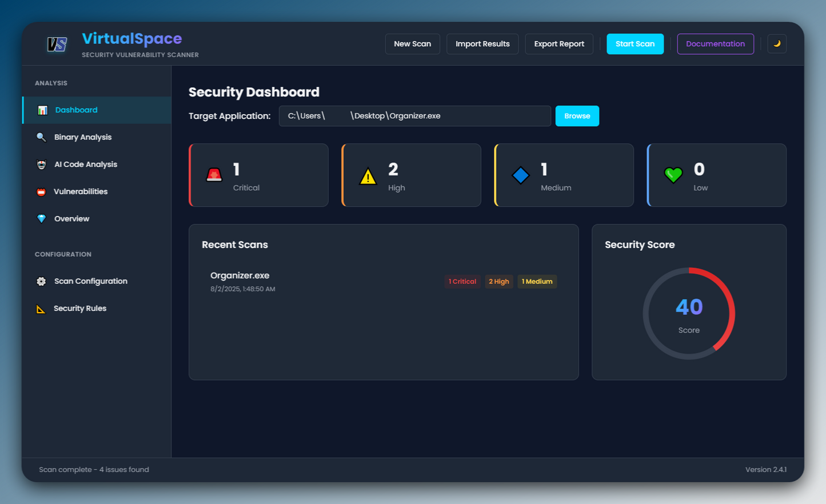
Task: Click the Import Results button
Action: coord(482,44)
